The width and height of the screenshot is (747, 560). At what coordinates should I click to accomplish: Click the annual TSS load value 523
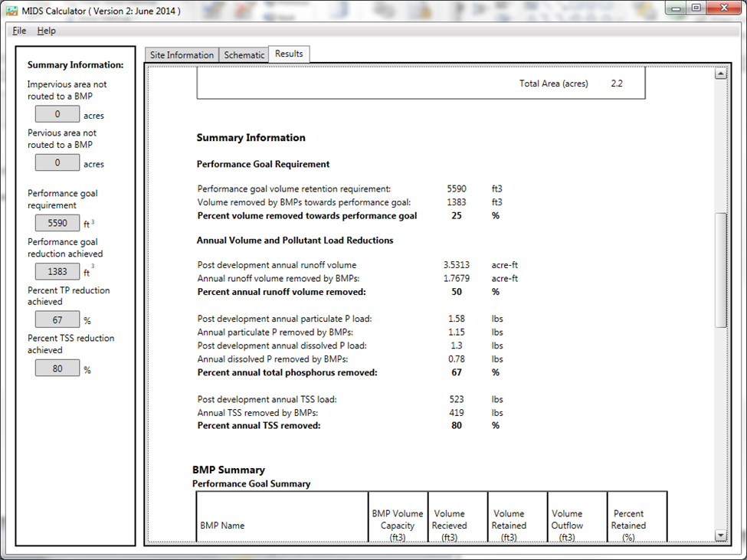click(457, 399)
